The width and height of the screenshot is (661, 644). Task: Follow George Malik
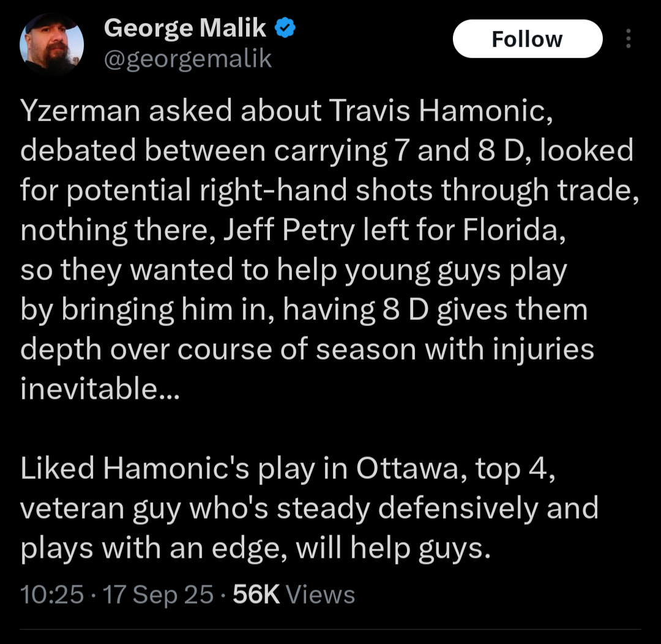[x=528, y=39]
